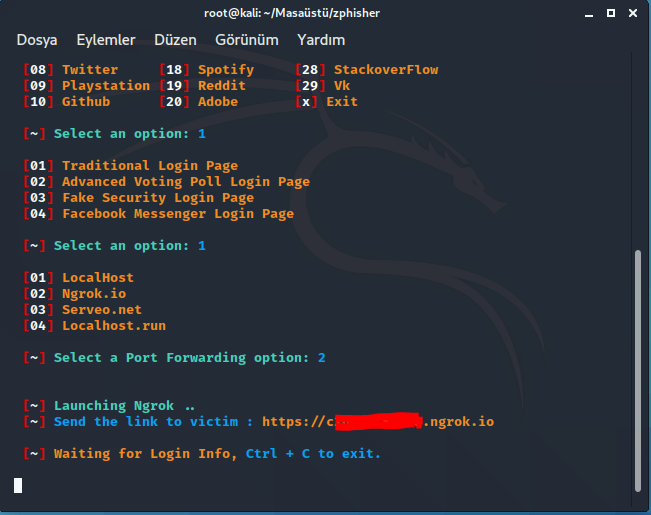Click the ngrok.io link text
The height and width of the screenshot is (515, 651).
pyautogui.click(x=378, y=422)
